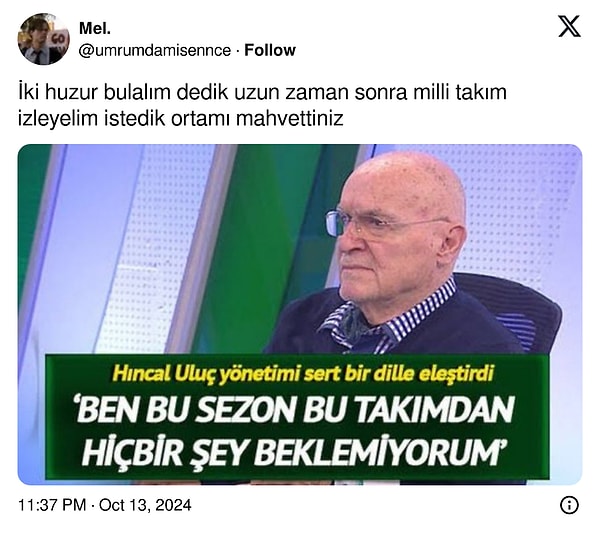This screenshot has width=600, height=535.
Task: Click the display name Mel.
Action: pos(95,28)
